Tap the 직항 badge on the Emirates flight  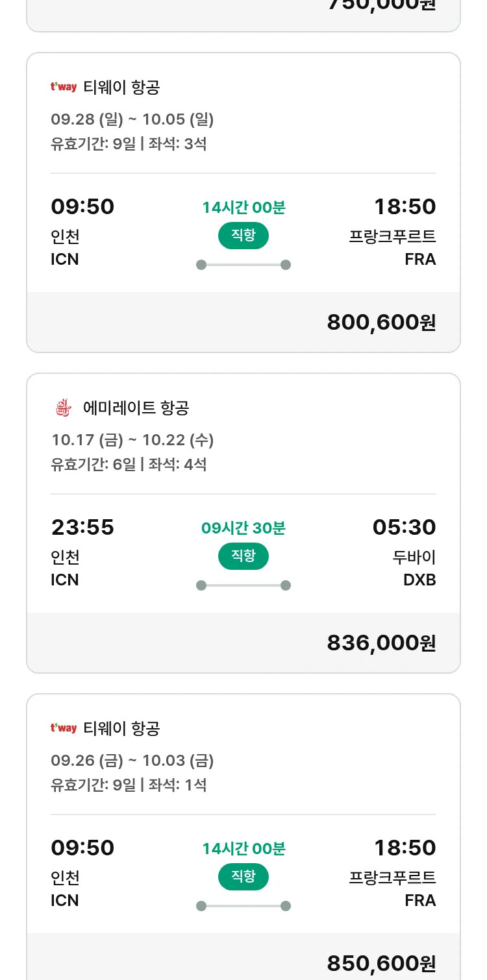[x=243, y=556]
